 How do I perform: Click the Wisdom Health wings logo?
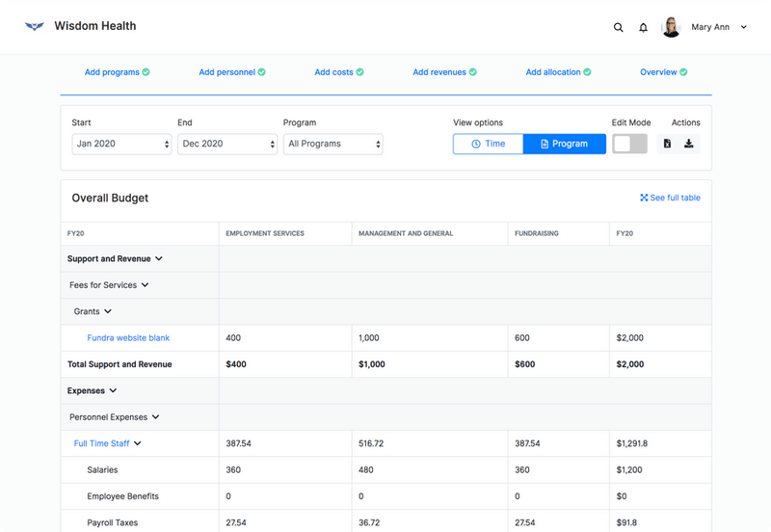pos(35,27)
